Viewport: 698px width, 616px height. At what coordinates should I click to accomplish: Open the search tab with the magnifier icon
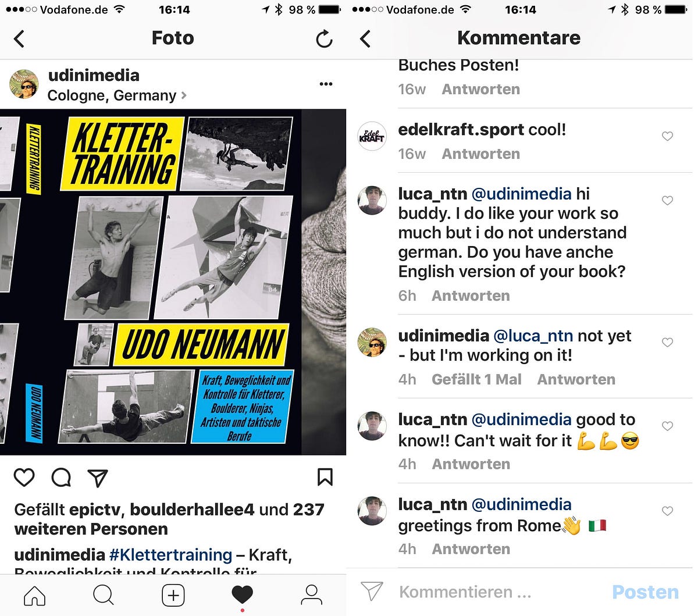click(104, 595)
